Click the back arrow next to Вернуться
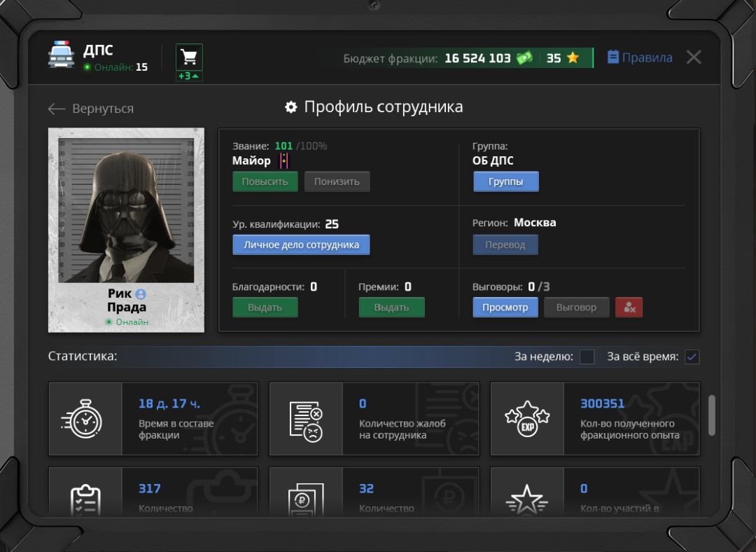Viewport: 756px width, 552px height. click(x=57, y=109)
